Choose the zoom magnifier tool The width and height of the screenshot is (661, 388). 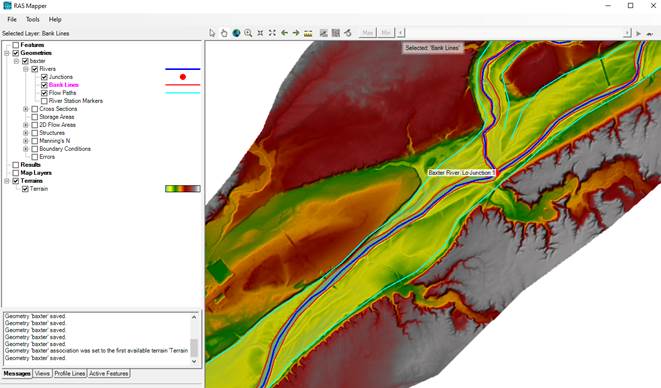coord(248,33)
